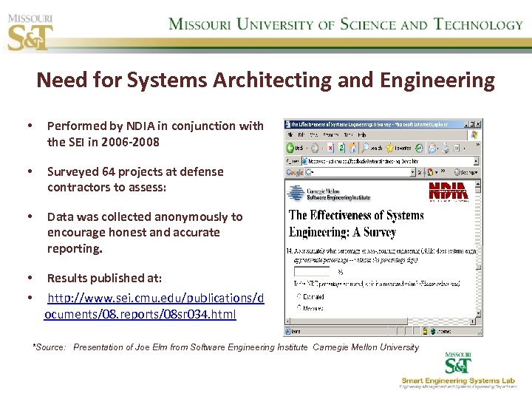The image size is (532, 399).
Task: Click the 'Results published at:' bullet text
Action: [104, 279]
